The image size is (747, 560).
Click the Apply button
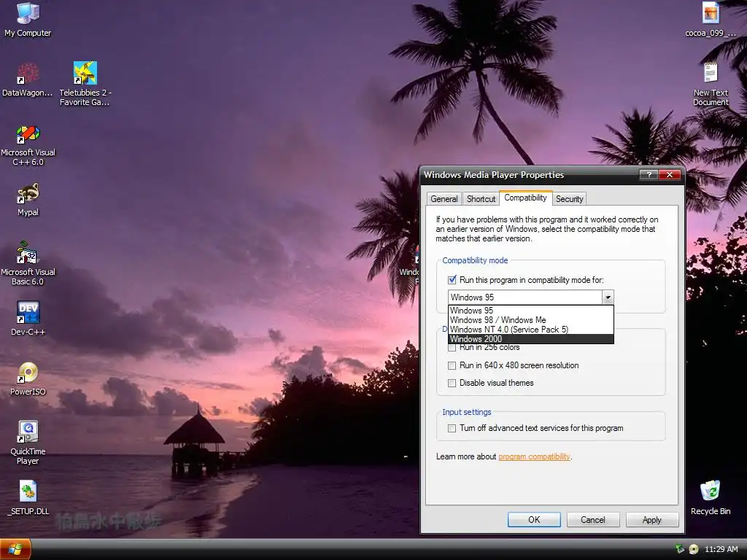point(651,519)
